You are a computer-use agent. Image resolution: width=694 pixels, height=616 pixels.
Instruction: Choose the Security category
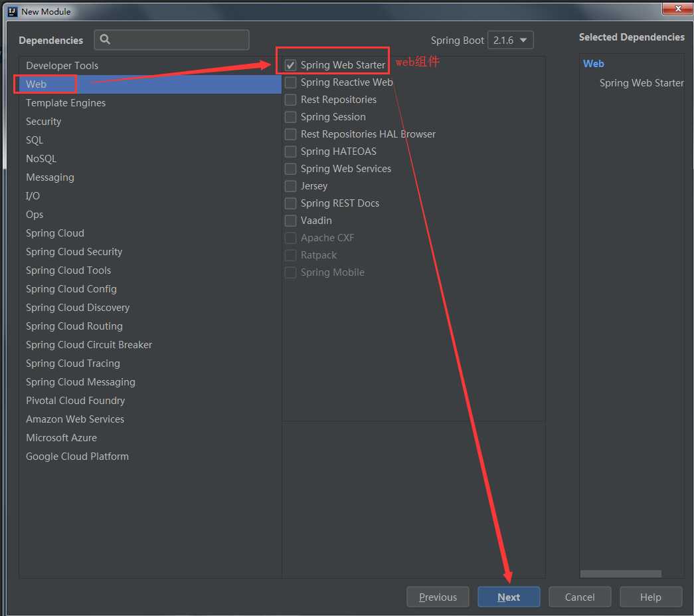point(150,122)
